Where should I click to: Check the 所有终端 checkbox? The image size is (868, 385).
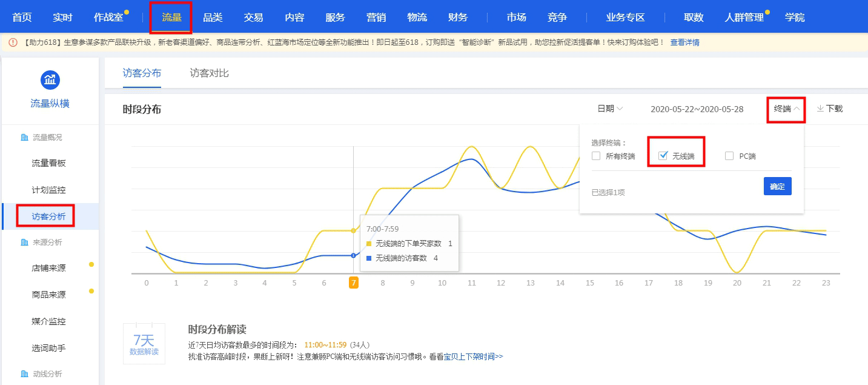point(596,156)
